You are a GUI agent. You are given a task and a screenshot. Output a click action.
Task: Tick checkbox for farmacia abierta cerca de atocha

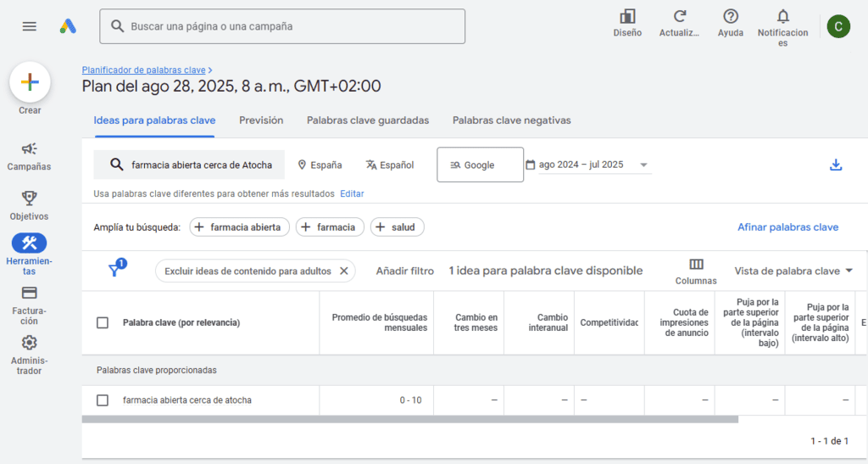[x=103, y=400]
